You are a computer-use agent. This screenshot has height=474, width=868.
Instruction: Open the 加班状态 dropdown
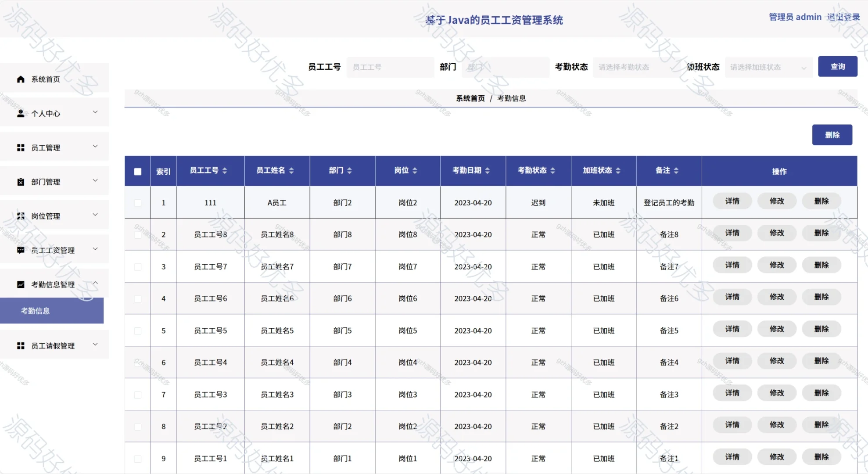click(768, 67)
